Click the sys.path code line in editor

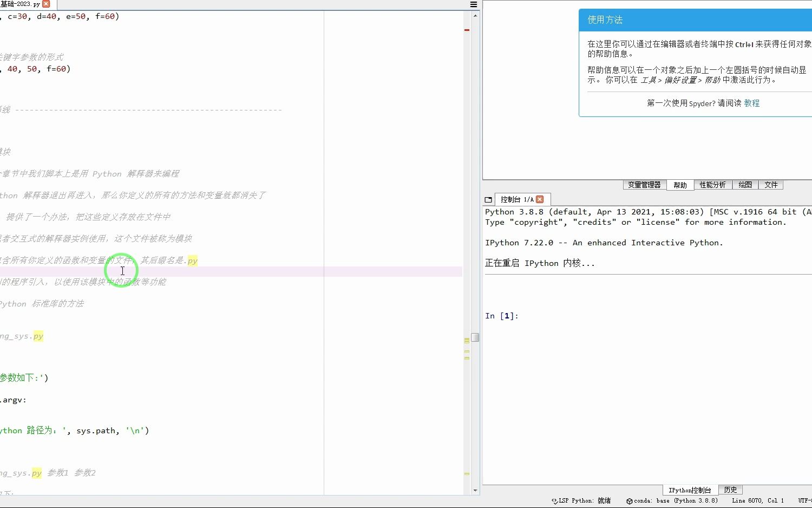click(74, 431)
